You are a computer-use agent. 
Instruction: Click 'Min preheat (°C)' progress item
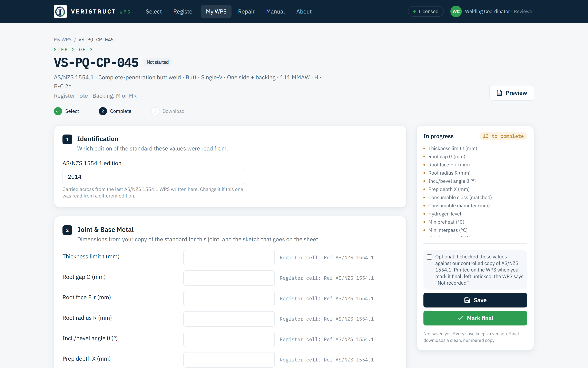(x=446, y=222)
